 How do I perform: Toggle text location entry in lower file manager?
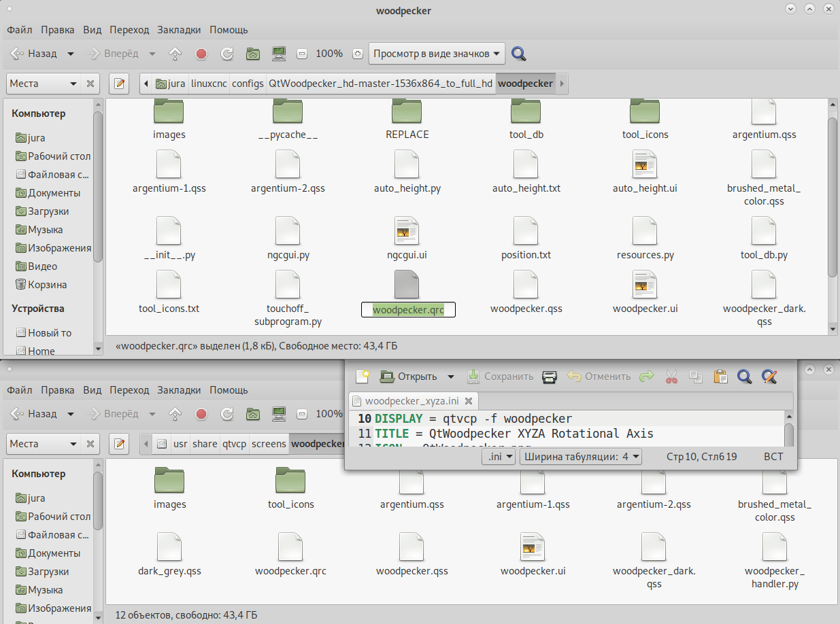(x=120, y=444)
